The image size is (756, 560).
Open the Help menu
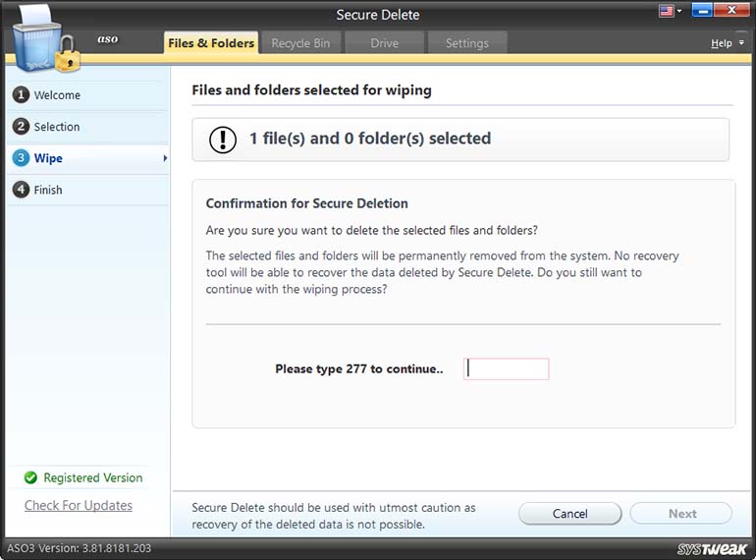[x=722, y=43]
